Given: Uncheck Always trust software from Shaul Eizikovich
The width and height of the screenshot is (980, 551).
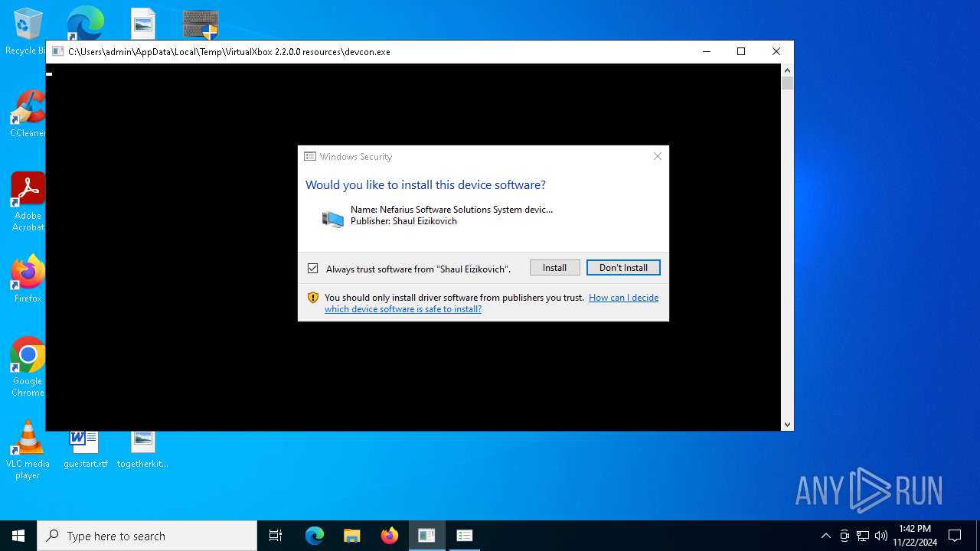Looking at the screenshot, I should tap(312, 269).
